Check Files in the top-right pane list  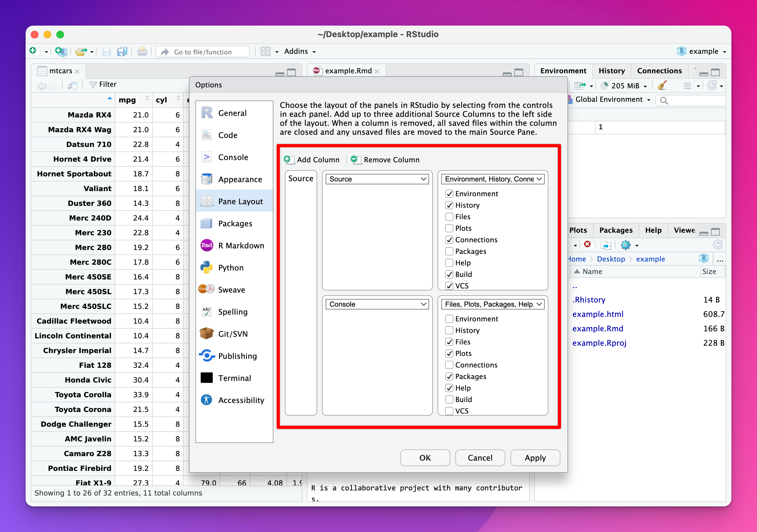tap(449, 217)
